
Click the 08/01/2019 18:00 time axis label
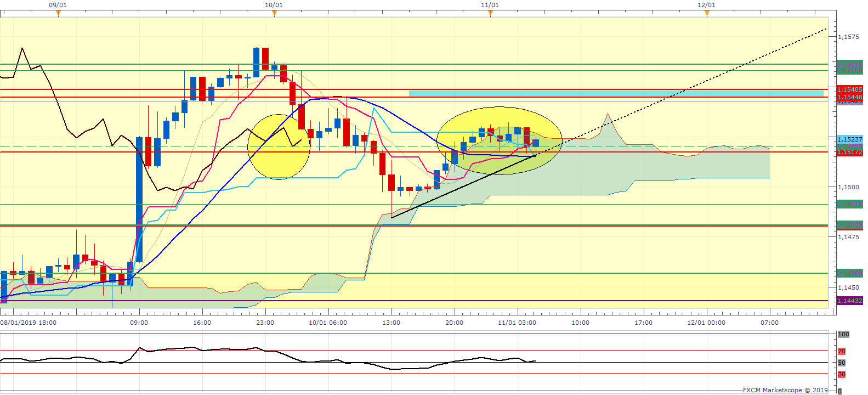[29, 323]
